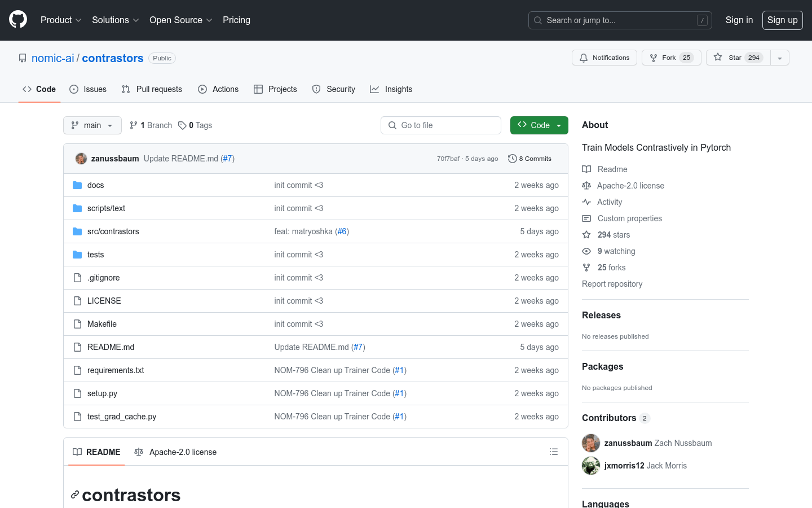Select the repository icon beside nomic-ai

23,58
